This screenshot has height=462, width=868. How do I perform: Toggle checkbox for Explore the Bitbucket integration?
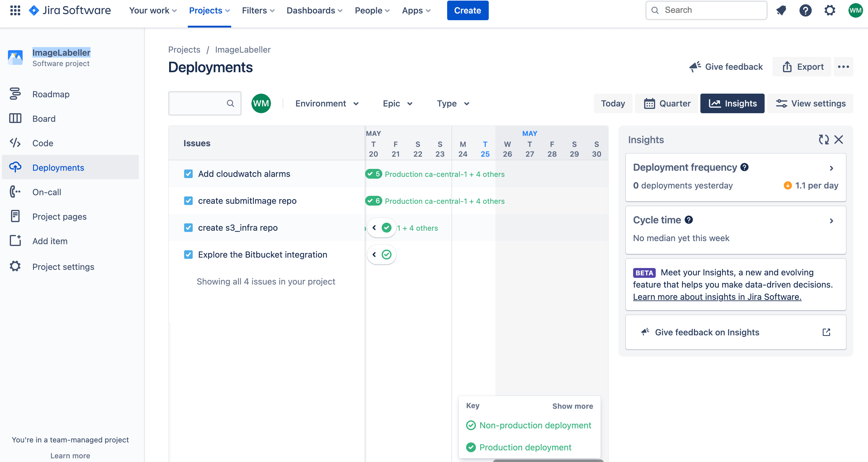pyautogui.click(x=188, y=255)
